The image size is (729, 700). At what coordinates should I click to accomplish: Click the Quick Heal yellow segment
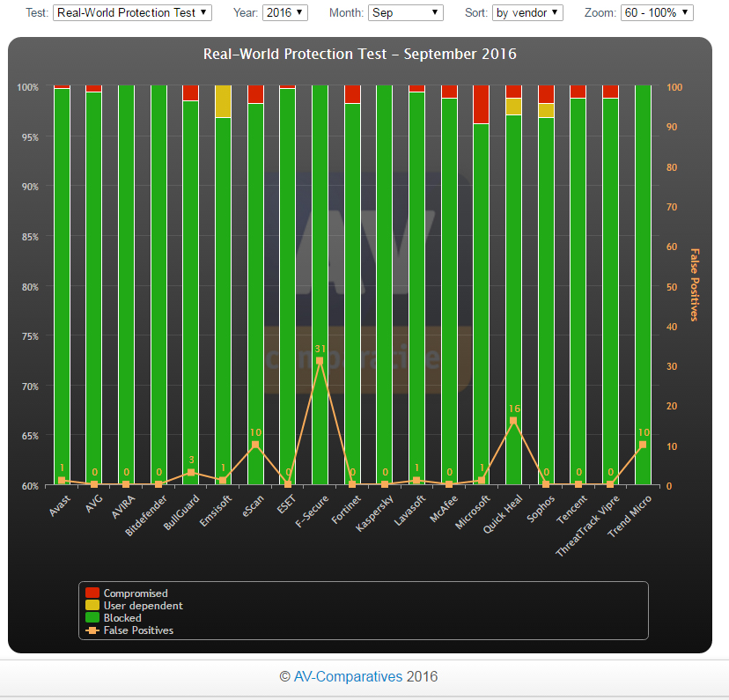tap(514, 107)
